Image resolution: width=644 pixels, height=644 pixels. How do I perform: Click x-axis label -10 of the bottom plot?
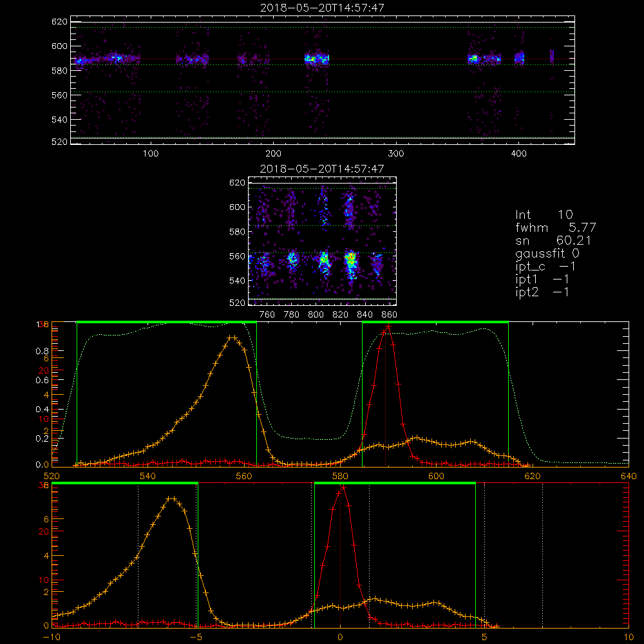[51, 637]
